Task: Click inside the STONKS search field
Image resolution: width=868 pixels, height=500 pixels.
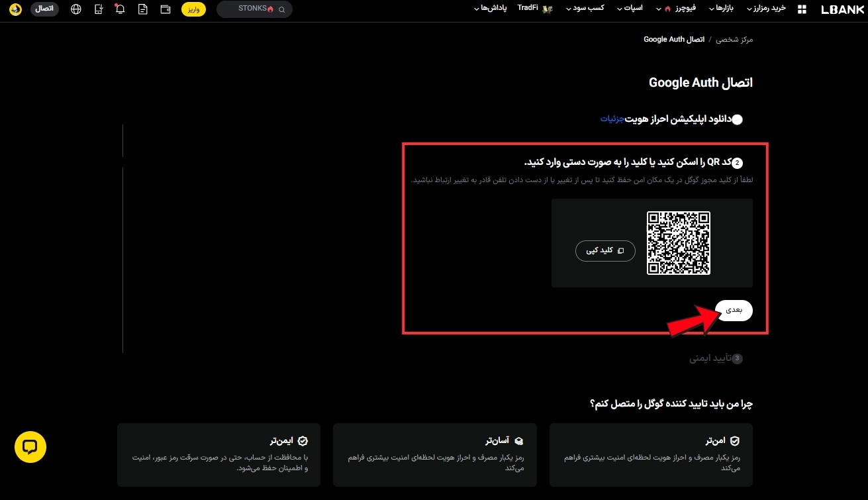Action: pyautogui.click(x=254, y=9)
